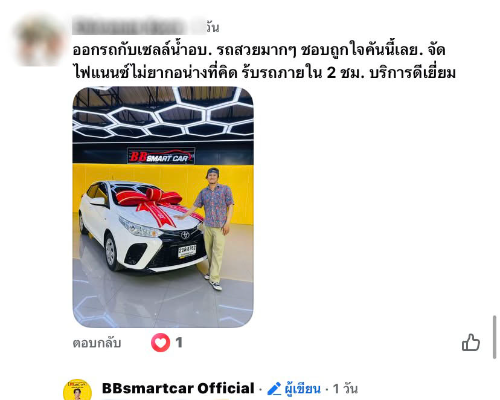Click the thumbs-up like icon
This screenshot has width=500, height=400.
click(471, 342)
